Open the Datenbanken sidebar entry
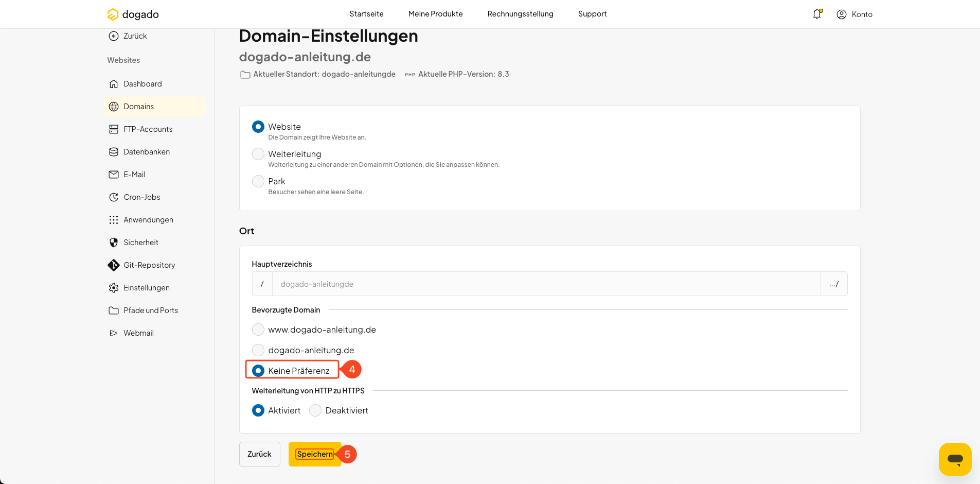The image size is (980, 484). tap(154, 152)
